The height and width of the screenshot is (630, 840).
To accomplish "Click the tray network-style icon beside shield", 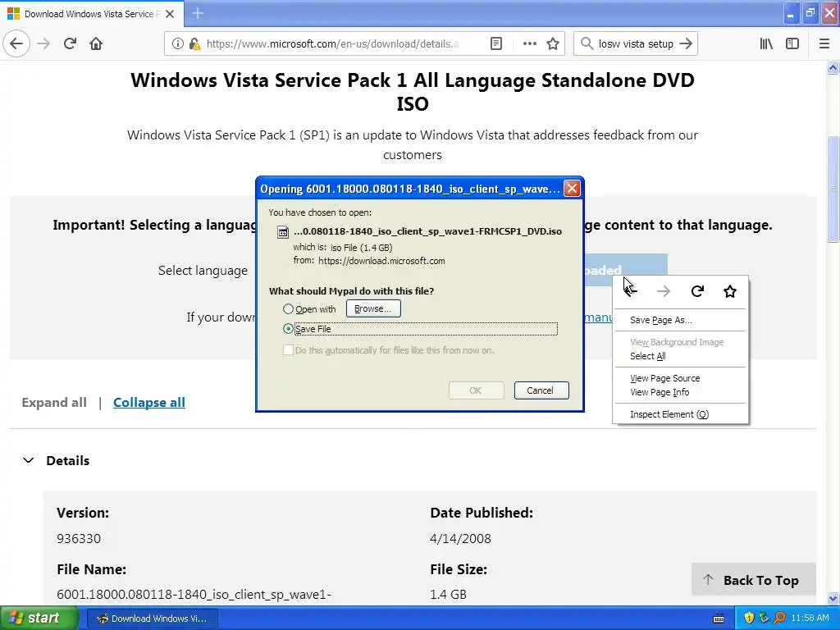I will pyautogui.click(x=764, y=618).
